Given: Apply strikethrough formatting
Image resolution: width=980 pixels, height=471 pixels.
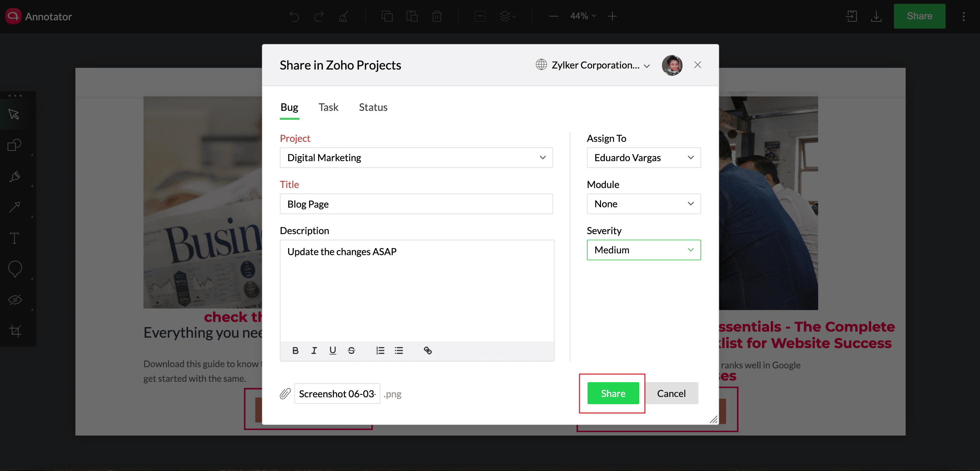Looking at the screenshot, I should [x=351, y=350].
